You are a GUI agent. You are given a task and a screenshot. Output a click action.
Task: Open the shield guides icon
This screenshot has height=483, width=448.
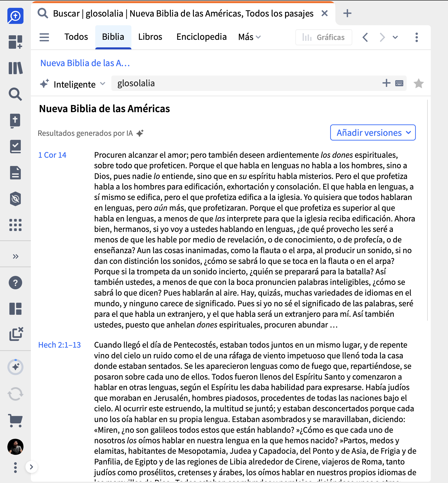pos(15,199)
